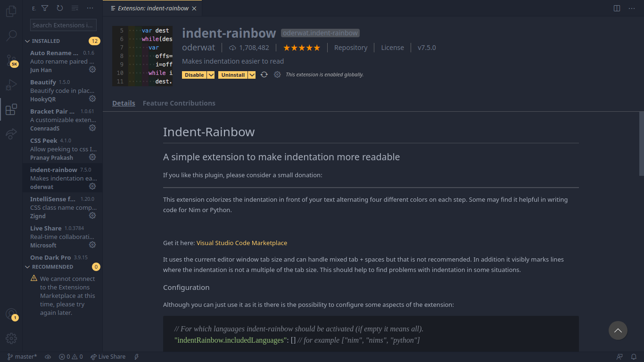The image size is (644, 362).
Task: Click Live Share in status bar
Action: pos(108,357)
